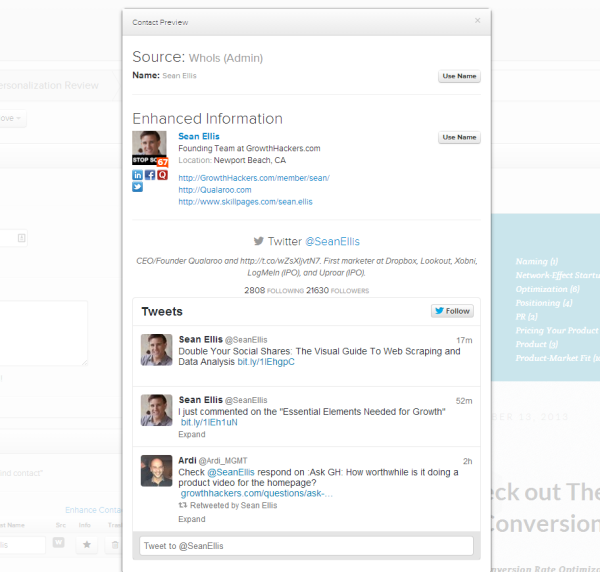Expand the "Essential Elements Needed for Growth" tweet
The width and height of the screenshot is (600, 572).
coord(191,436)
